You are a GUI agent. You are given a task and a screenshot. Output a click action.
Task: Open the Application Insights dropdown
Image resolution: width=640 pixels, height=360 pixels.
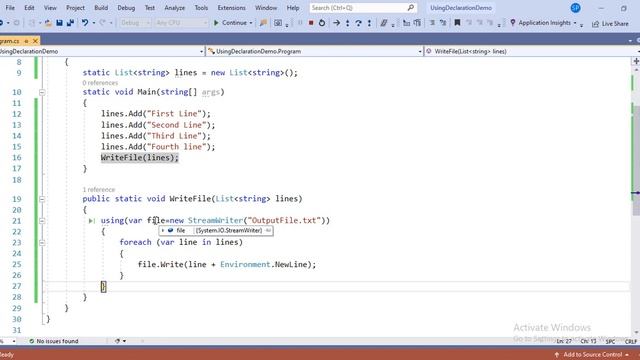[575, 23]
